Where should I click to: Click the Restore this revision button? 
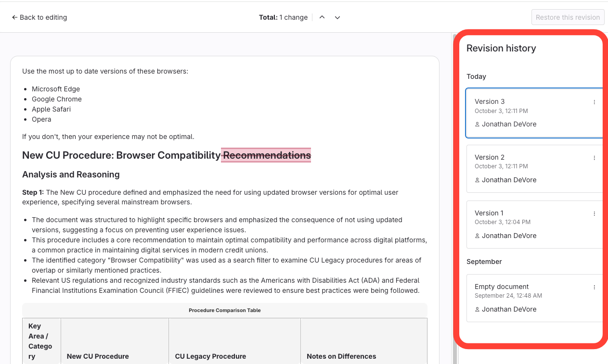568,17
